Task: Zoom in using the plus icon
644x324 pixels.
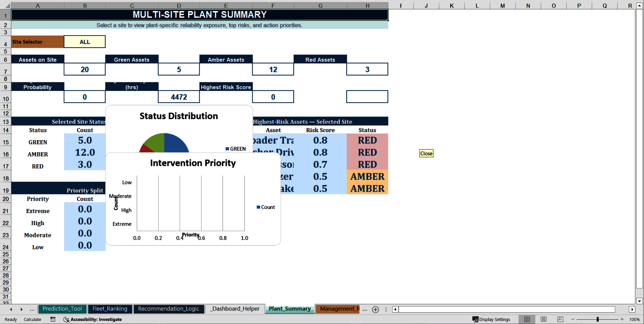Action: click(622, 319)
